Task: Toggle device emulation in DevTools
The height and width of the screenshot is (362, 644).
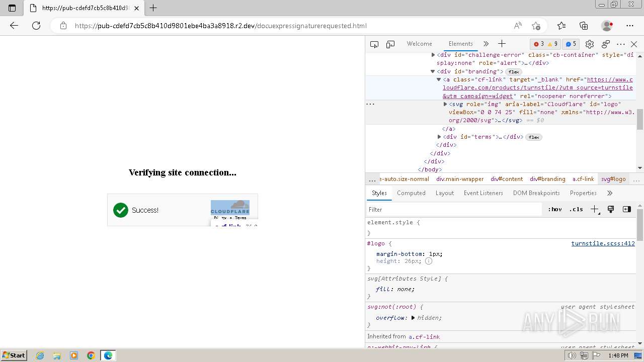Action: [x=390, y=44]
